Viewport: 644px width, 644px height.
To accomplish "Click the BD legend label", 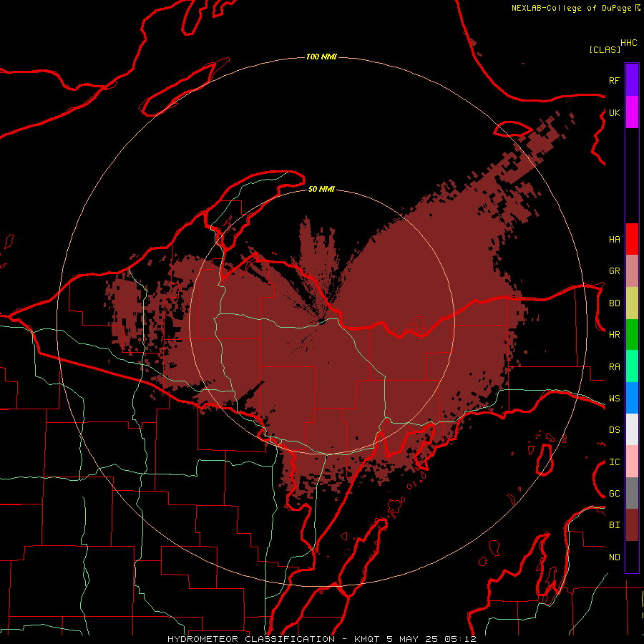I will 615,303.
